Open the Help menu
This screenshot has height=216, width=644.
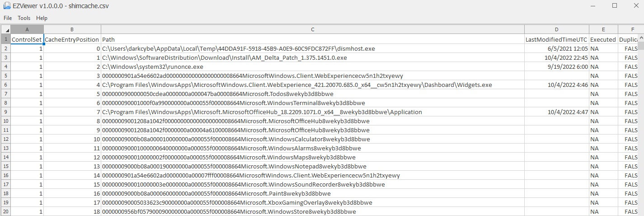pyautogui.click(x=42, y=18)
